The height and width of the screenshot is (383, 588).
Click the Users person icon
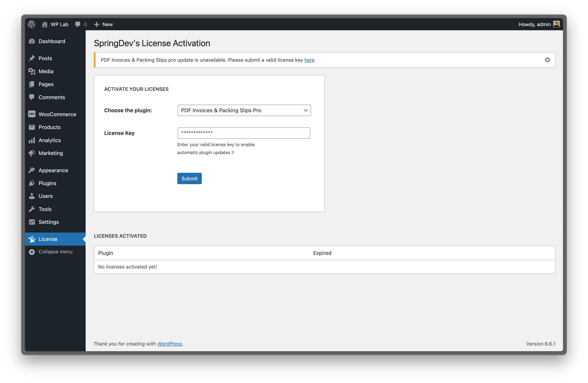[32, 196]
